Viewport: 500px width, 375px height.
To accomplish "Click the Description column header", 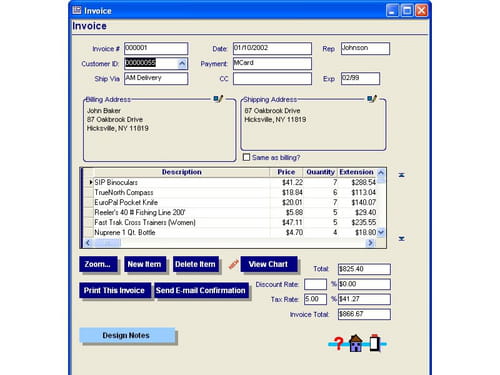I will [x=182, y=172].
